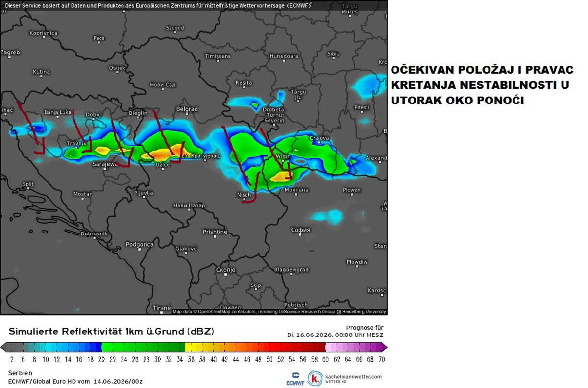Screen dimensions: 588x388
Task: Select the Plewen city label
Action: [352, 190]
